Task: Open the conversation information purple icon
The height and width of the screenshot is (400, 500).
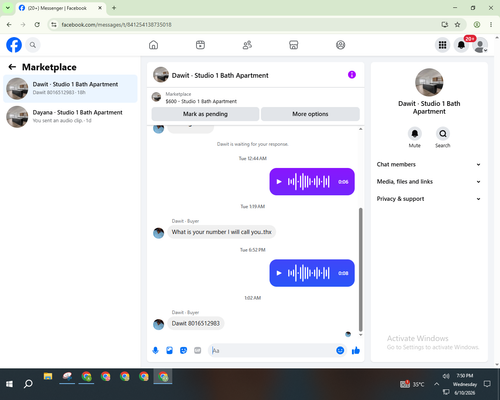Action: tap(352, 75)
